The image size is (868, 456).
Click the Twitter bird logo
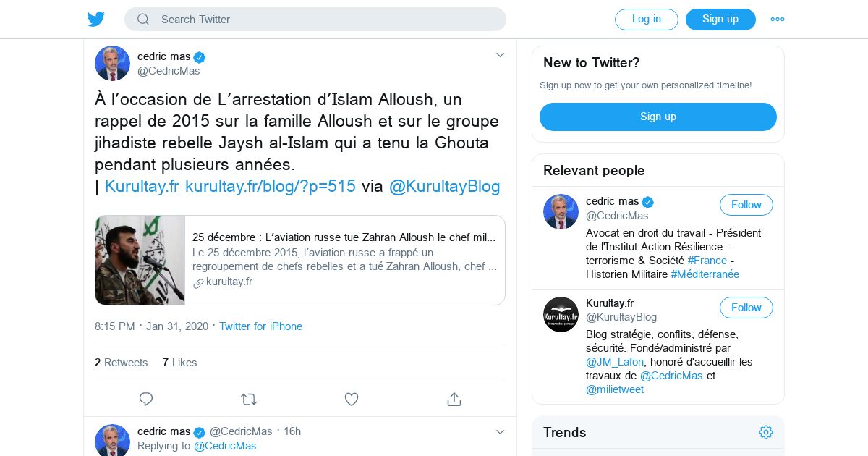coord(96,20)
